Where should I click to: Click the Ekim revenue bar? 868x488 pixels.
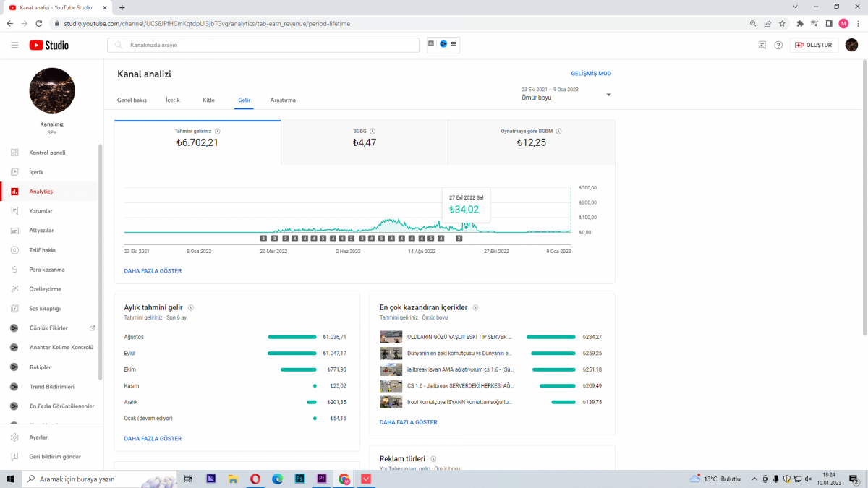pos(299,369)
